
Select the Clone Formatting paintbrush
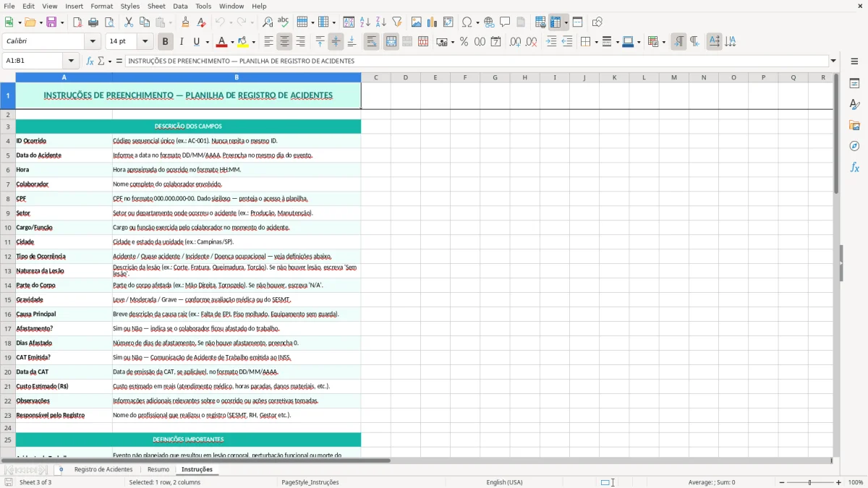coord(185,22)
